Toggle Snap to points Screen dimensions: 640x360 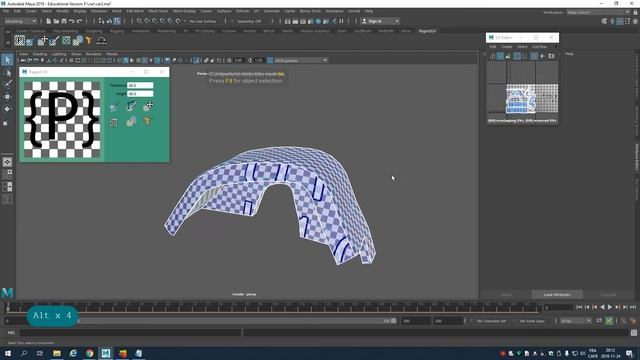[155, 21]
